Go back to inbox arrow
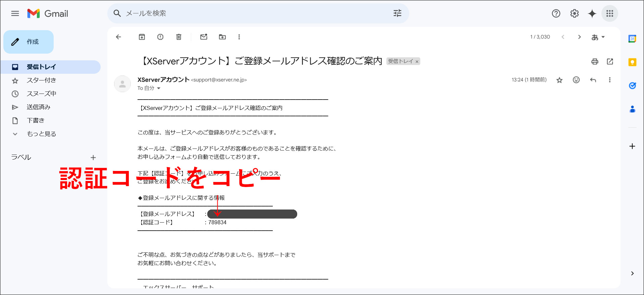The height and width of the screenshot is (295, 644). (118, 37)
